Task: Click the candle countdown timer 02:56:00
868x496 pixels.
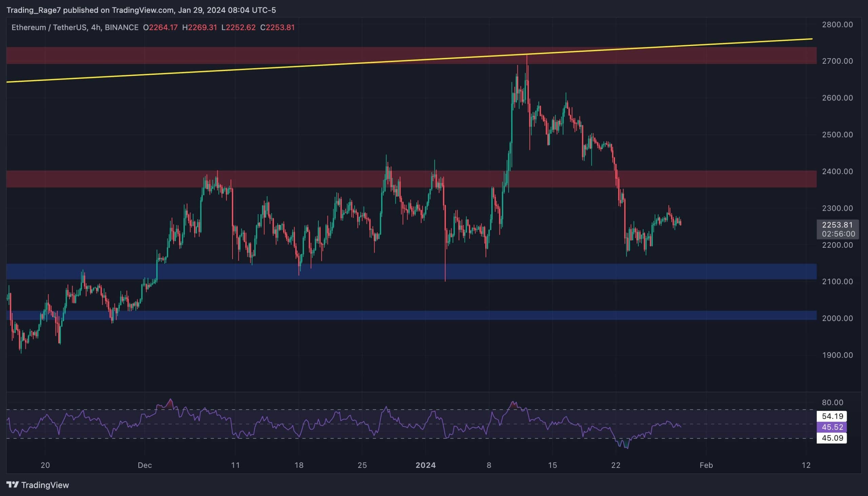Action: pyautogui.click(x=838, y=234)
